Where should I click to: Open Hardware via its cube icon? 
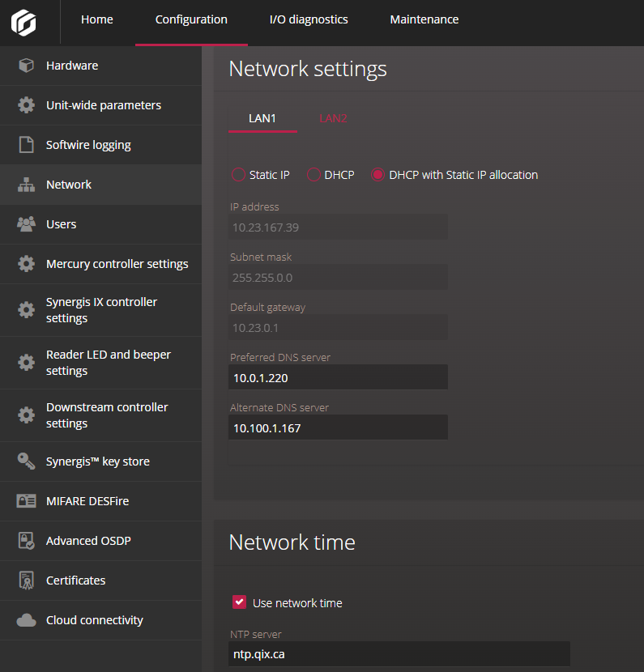pyautogui.click(x=27, y=66)
